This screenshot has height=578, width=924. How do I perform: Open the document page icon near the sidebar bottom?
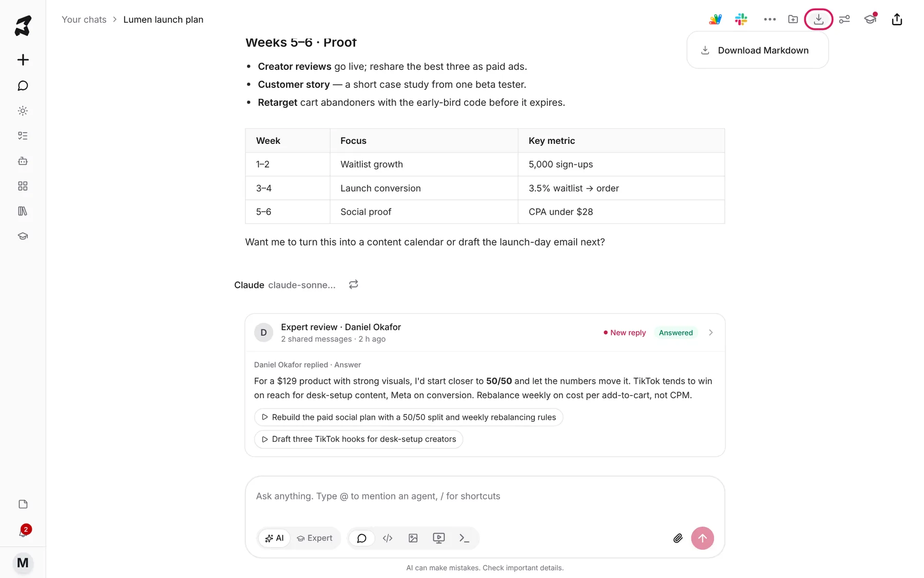tap(23, 504)
